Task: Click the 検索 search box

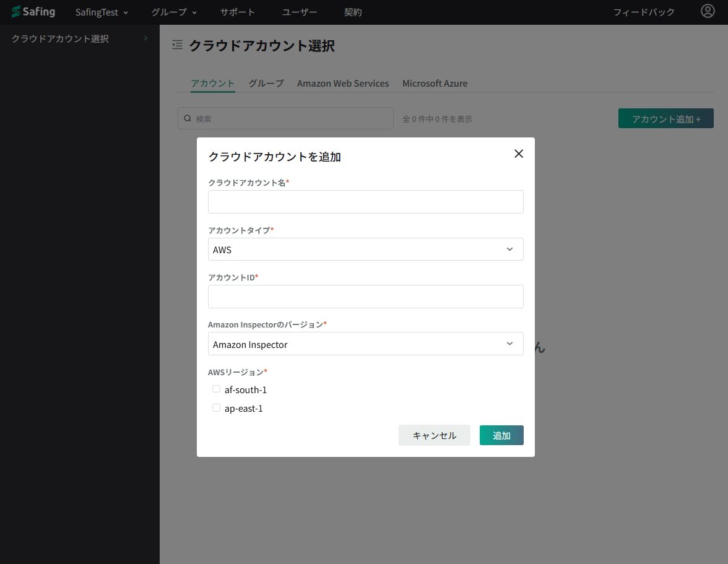Action: click(285, 118)
